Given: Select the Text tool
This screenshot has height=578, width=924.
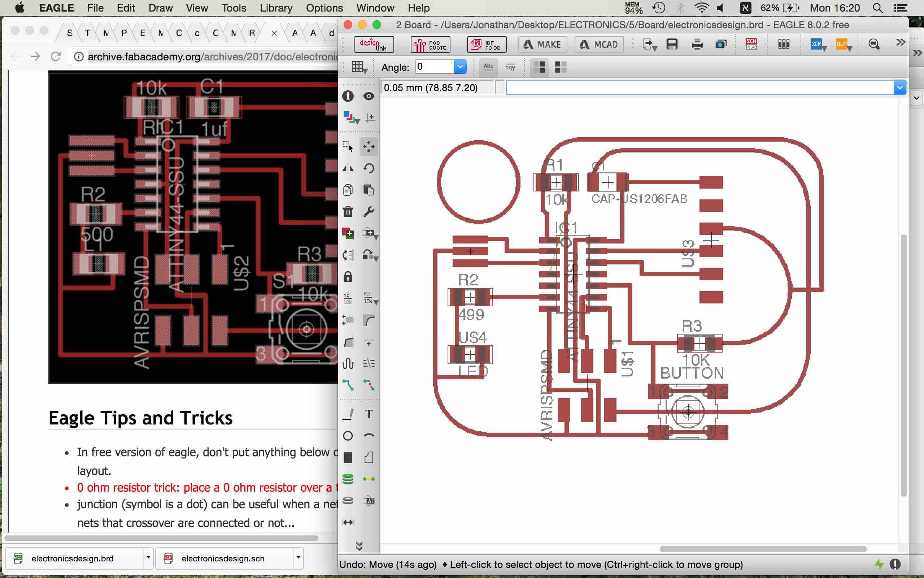Looking at the screenshot, I should click(369, 414).
